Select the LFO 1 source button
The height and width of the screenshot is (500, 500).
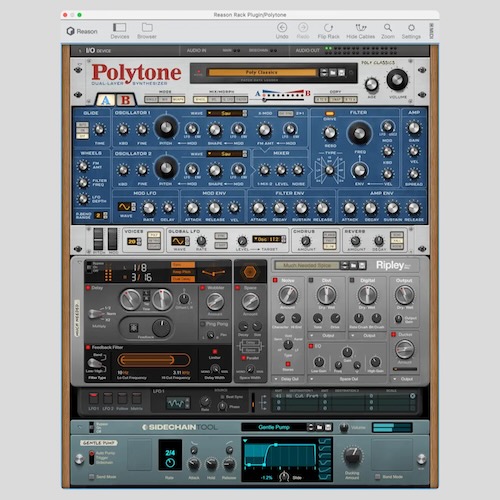(93, 398)
